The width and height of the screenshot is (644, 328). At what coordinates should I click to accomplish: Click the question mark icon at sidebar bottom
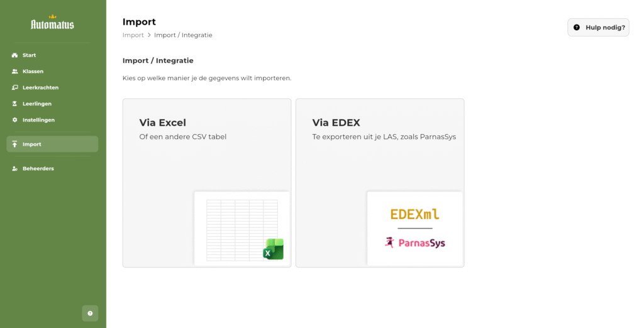(90, 313)
